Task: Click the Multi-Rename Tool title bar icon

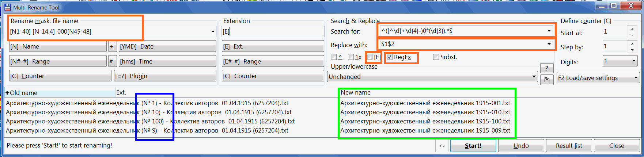Action: (8, 7)
